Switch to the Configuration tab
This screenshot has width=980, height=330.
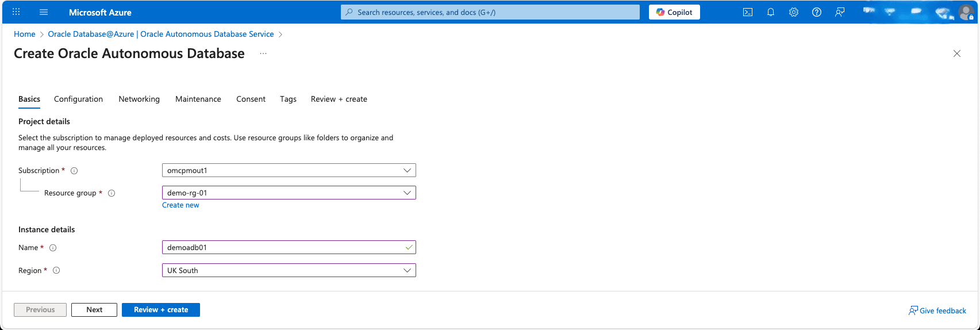78,99
